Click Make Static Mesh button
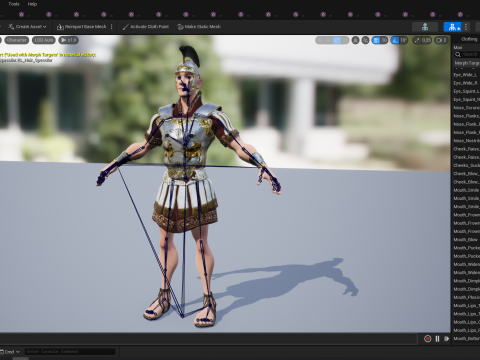This screenshot has width=480, height=360. click(199, 27)
